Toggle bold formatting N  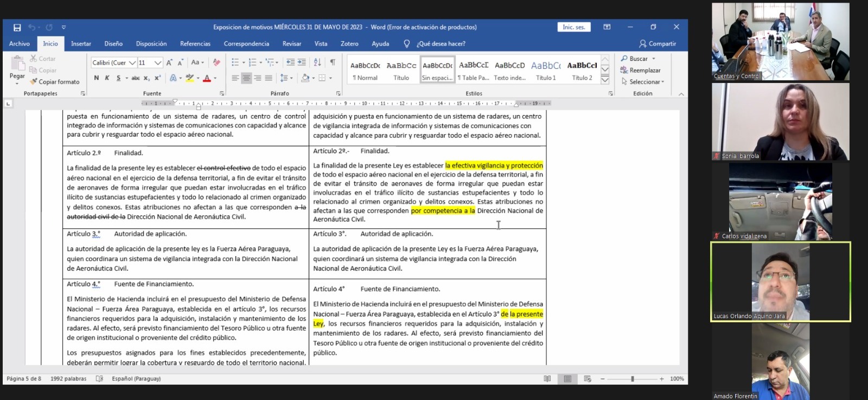pyautogui.click(x=96, y=78)
